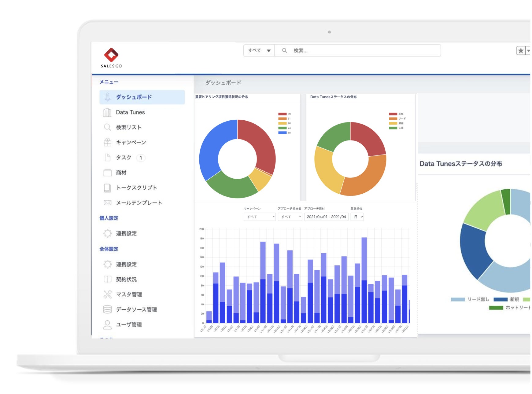
Task: Click the green 失注 legend swatch
Action: 393,128
